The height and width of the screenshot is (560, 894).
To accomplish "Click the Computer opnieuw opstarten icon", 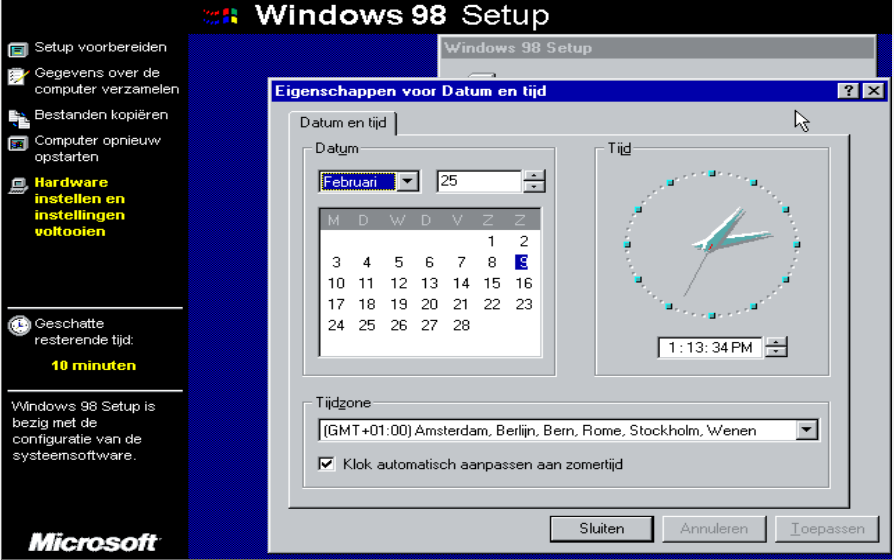I will point(18,144).
